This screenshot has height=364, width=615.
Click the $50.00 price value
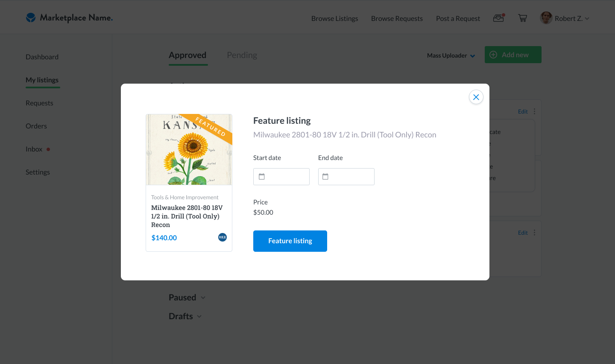point(263,213)
